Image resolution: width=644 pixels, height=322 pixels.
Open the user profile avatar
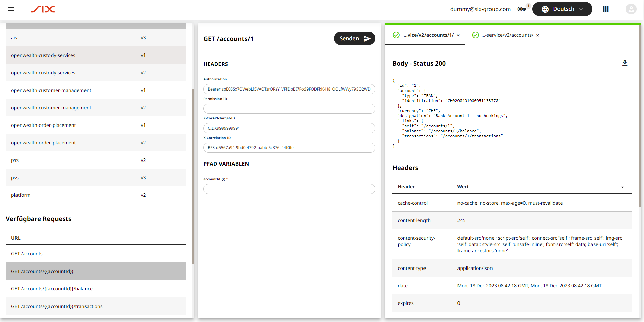pos(631,9)
